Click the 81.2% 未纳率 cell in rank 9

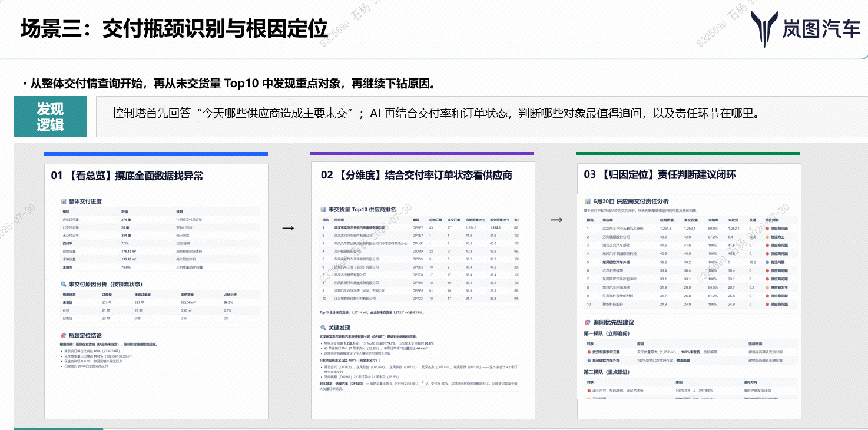click(714, 296)
